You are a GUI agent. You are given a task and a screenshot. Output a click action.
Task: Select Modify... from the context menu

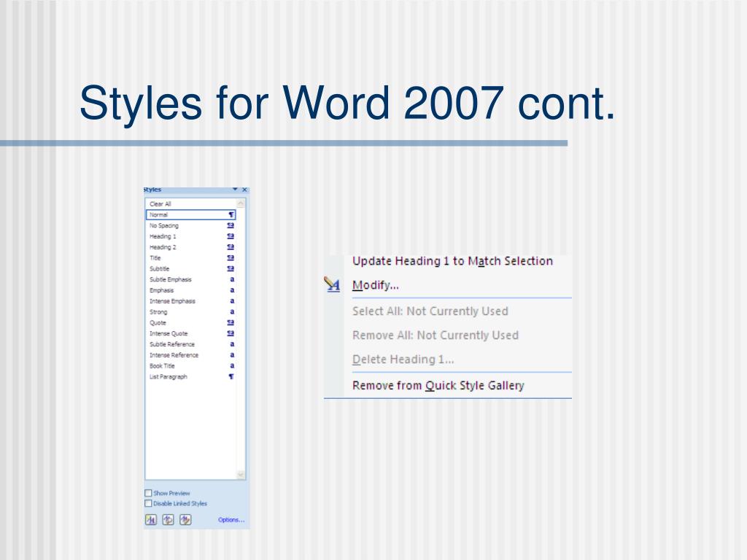tap(376, 285)
